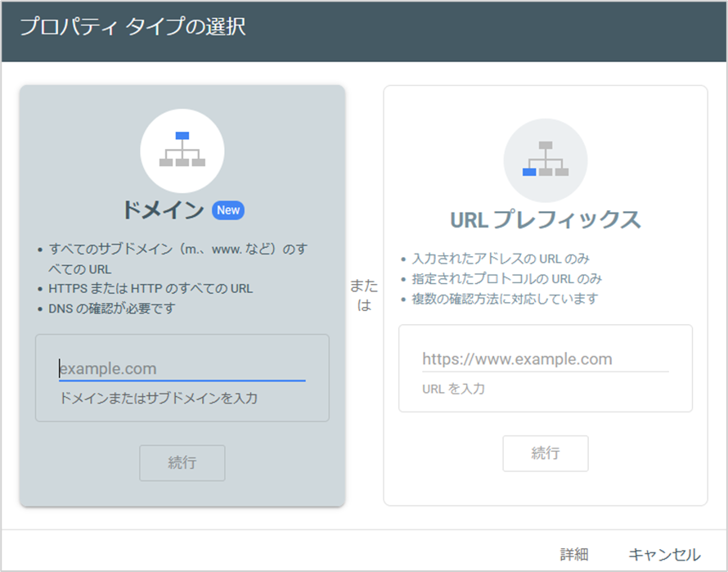Click the text 'HTTPS または HTTP のすべての URL'
The height and width of the screenshot is (572, 728).
(151, 289)
